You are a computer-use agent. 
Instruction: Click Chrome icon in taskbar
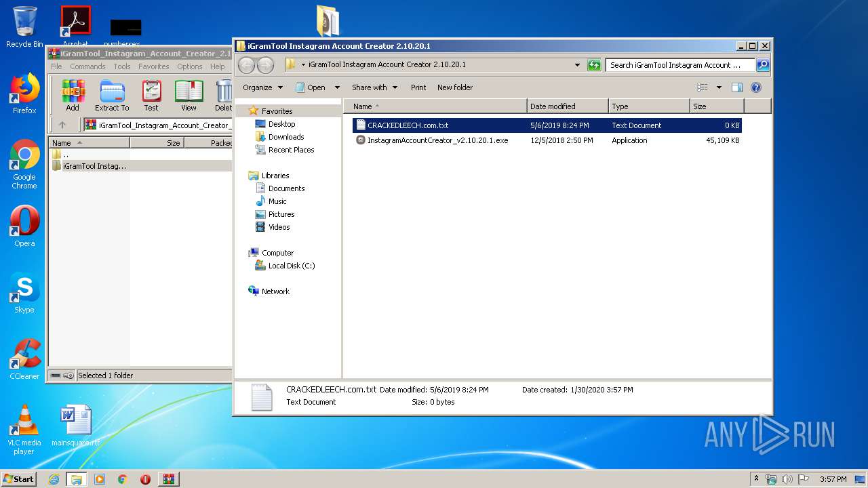122,479
